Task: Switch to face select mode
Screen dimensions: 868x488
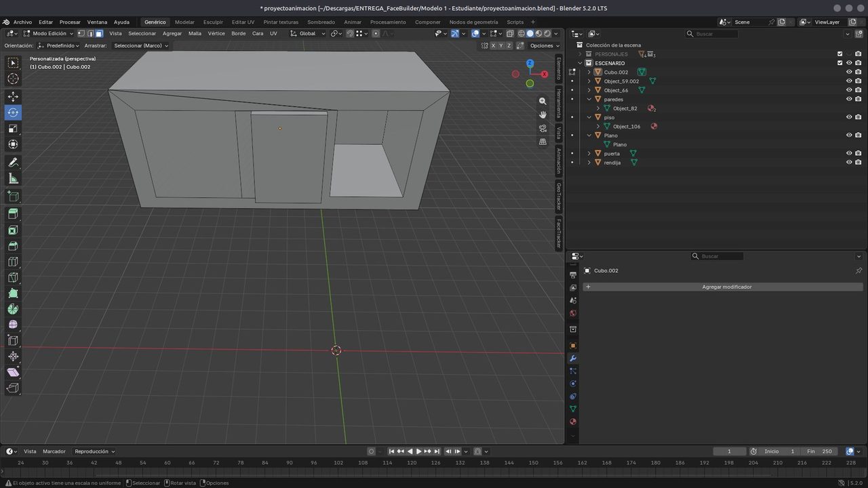Action: [x=99, y=33]
